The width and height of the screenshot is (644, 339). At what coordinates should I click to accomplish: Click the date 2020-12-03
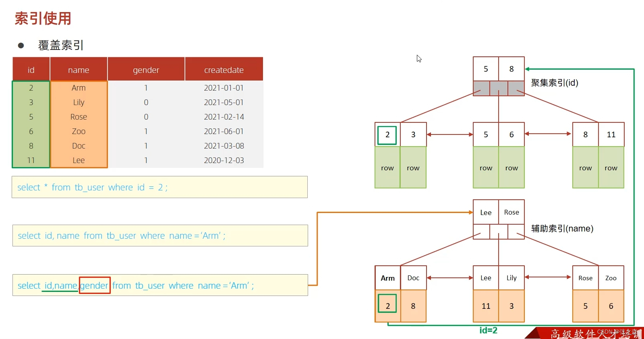click(224, 160)
